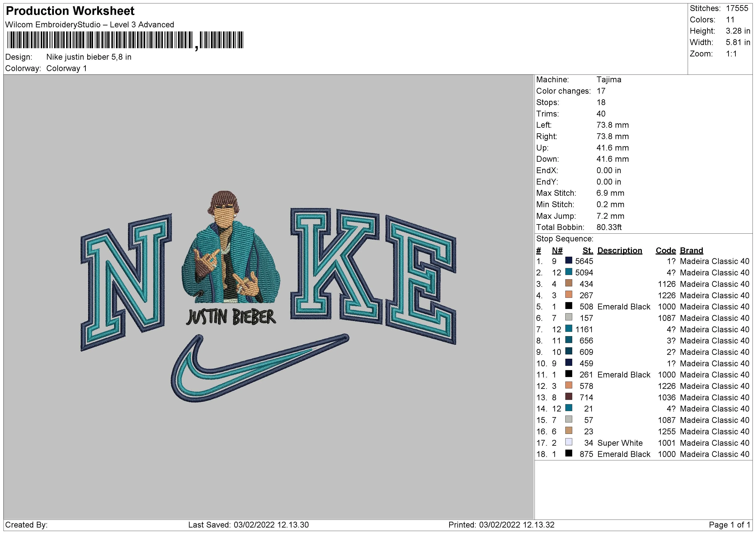The height and width of the screenshot is (534, 756).
Task: Click stitch count 5645 in row 1
Action: tap(584, 261)
